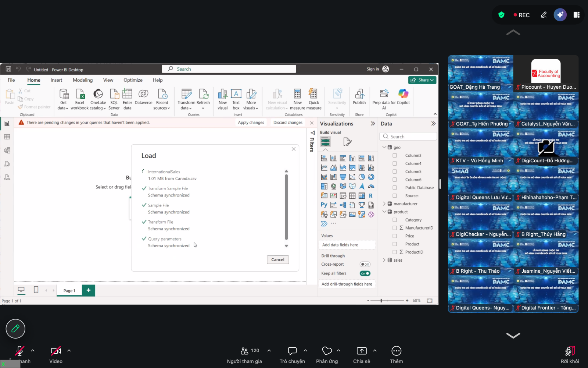Collapse the geo table
The image size is (588, 368).
coord(384,147)
